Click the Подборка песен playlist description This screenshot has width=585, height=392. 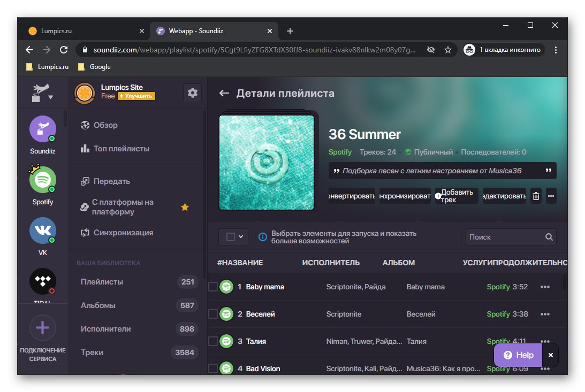443,171
